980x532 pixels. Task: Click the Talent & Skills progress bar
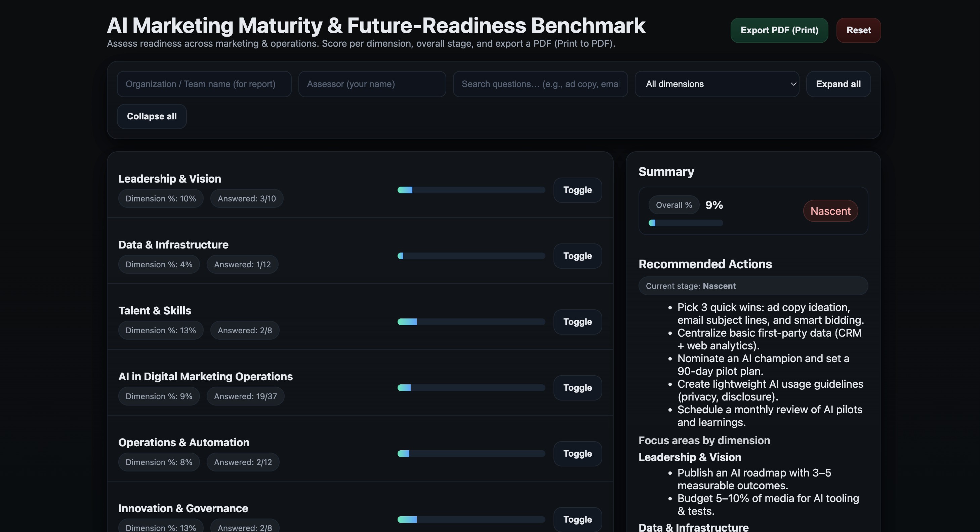point(471,322)
